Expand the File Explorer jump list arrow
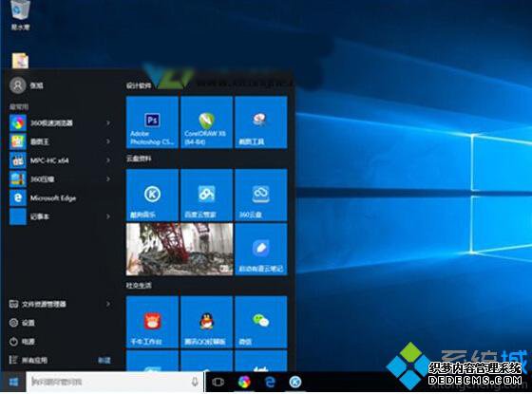 coord(108,304)
